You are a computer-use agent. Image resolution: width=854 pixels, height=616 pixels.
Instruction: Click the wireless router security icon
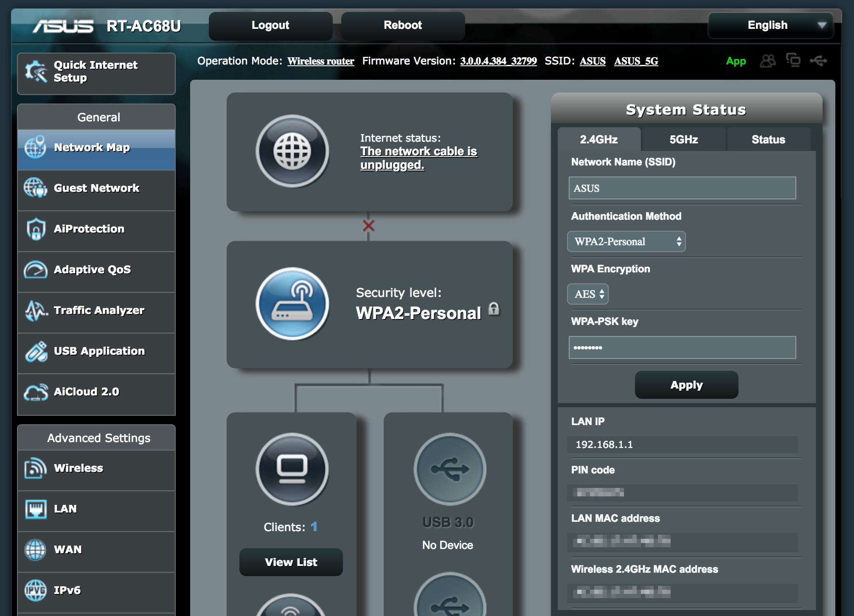[x=292, y=304]
